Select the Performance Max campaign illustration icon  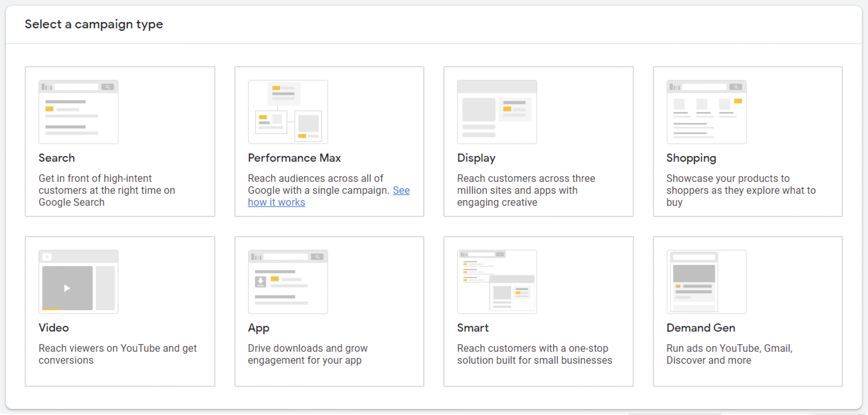tap(288, 112)
